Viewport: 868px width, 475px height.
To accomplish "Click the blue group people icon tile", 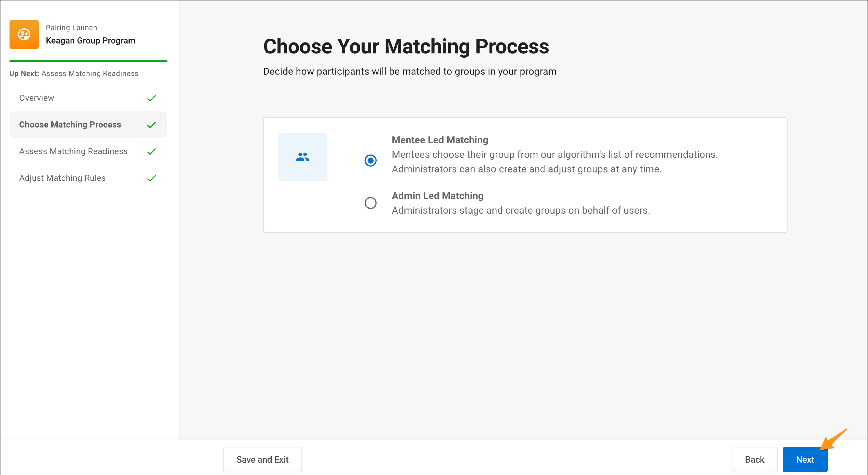I will point(302,157).
